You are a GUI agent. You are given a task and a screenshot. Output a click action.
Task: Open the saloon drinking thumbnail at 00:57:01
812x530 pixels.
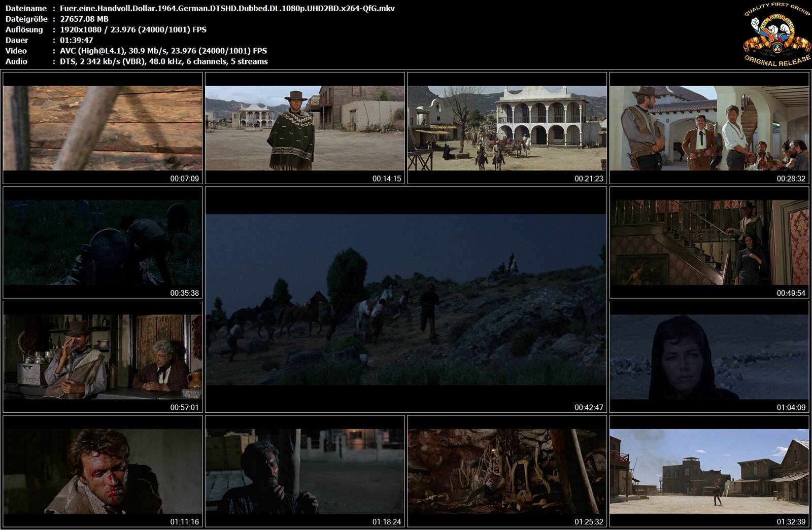tap(103, 357)
